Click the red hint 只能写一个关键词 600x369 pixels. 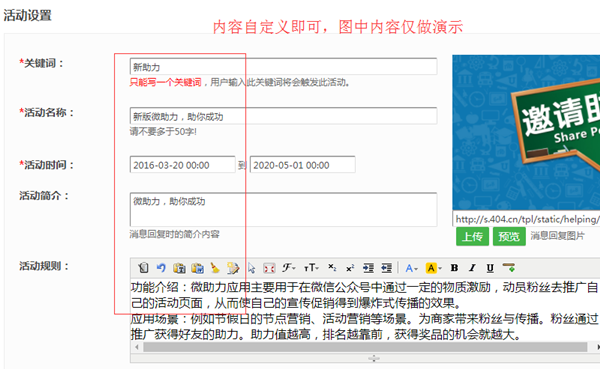[x=165, y=82]
